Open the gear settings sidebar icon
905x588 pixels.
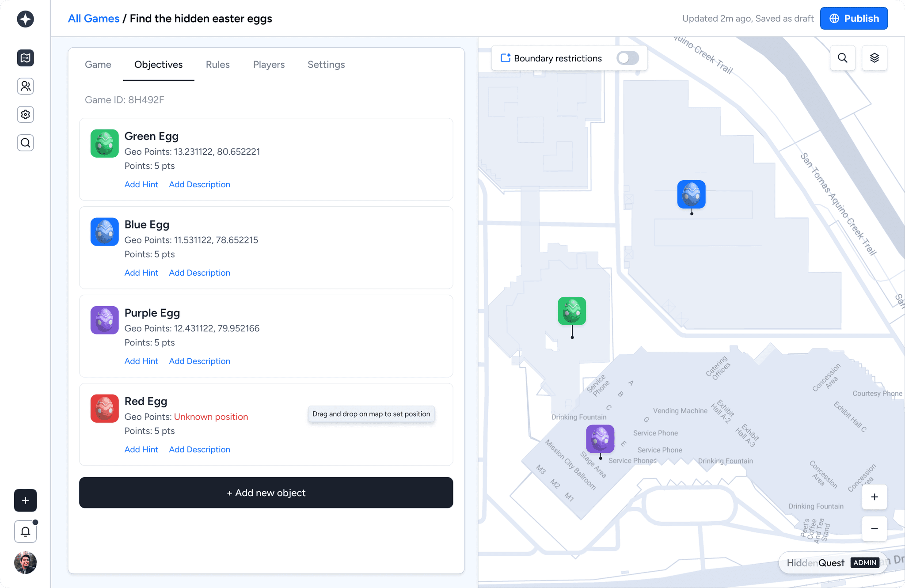pos(25,114)
